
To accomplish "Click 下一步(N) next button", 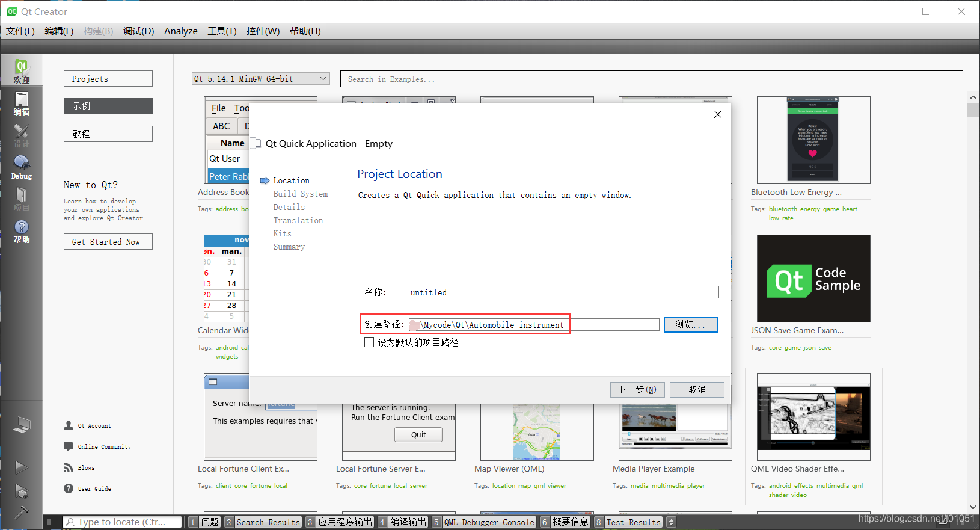I will (x=637, y=390).
